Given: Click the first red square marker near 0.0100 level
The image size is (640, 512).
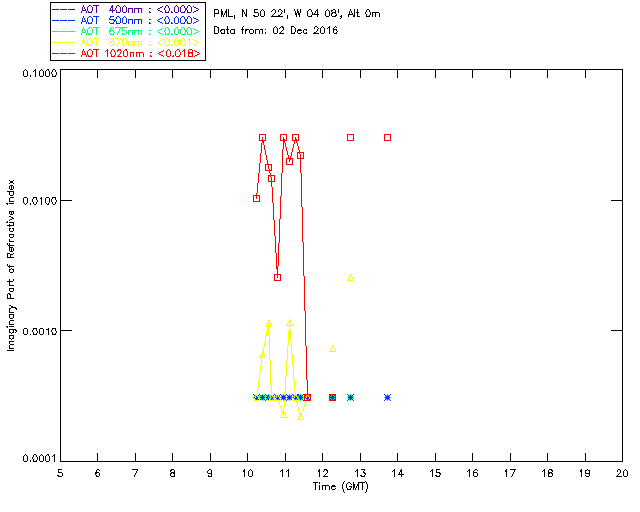Looking at the screenshot, I should pos(256,198).
